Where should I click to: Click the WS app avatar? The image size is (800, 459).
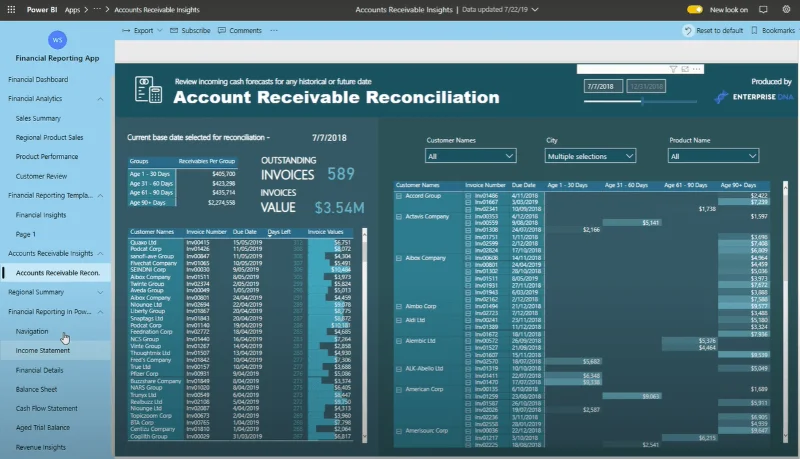(x=57, y=40)
